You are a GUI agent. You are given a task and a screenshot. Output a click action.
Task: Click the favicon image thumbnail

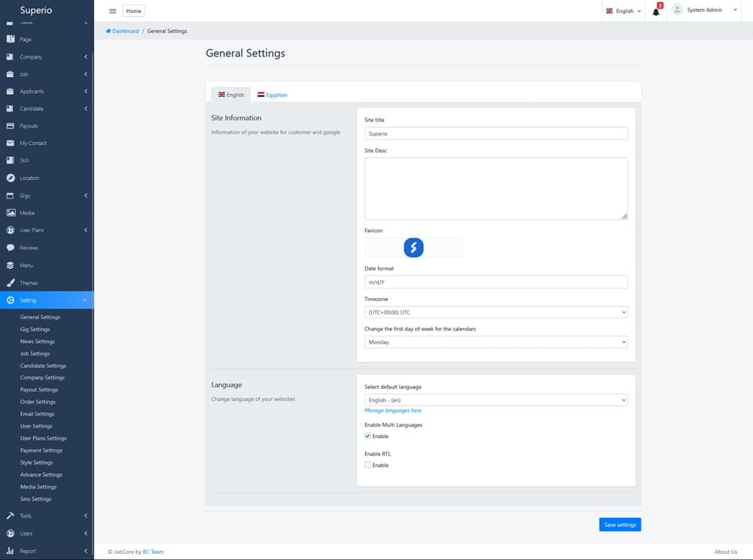point(413,248)
